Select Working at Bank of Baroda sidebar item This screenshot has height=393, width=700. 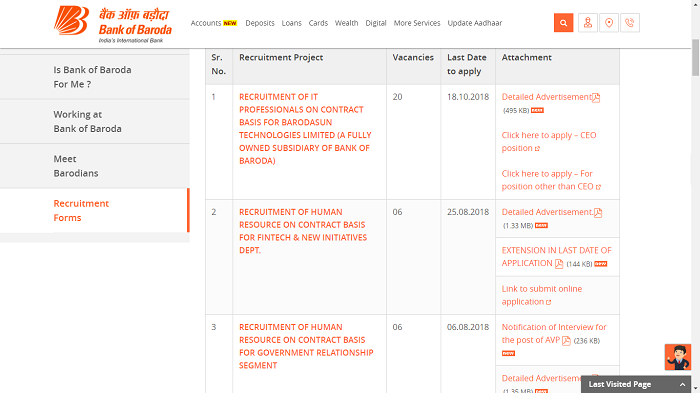click(95, 121)
